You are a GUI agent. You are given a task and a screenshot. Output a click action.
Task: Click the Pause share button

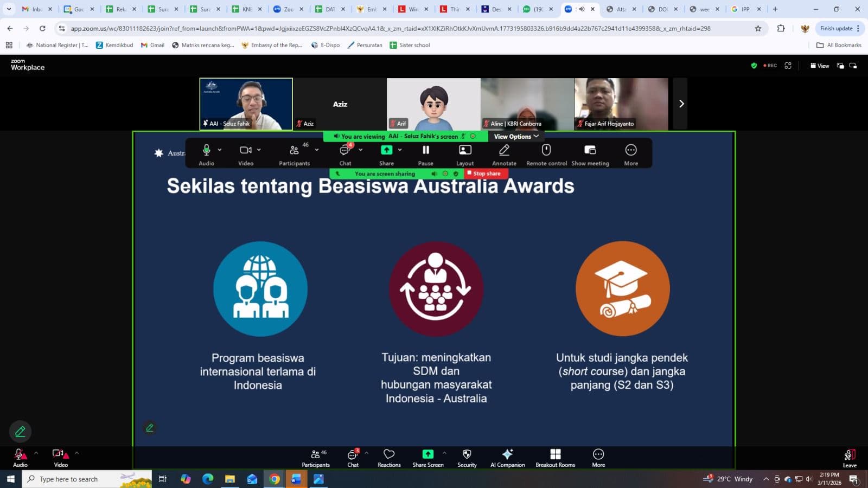click(425, 153)
